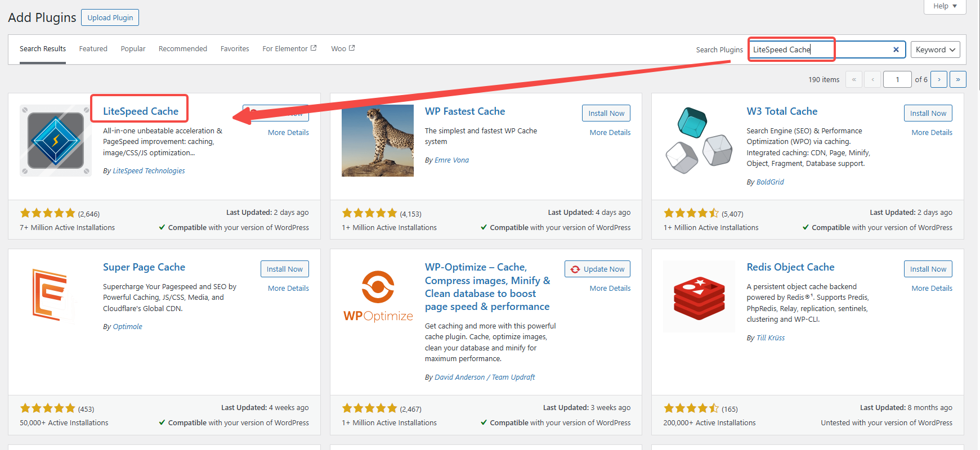This screenshot has height=450, width=980.
Task: View More Details for WP-Optimize
Action: pyautogui.click(x=610, y=289)
